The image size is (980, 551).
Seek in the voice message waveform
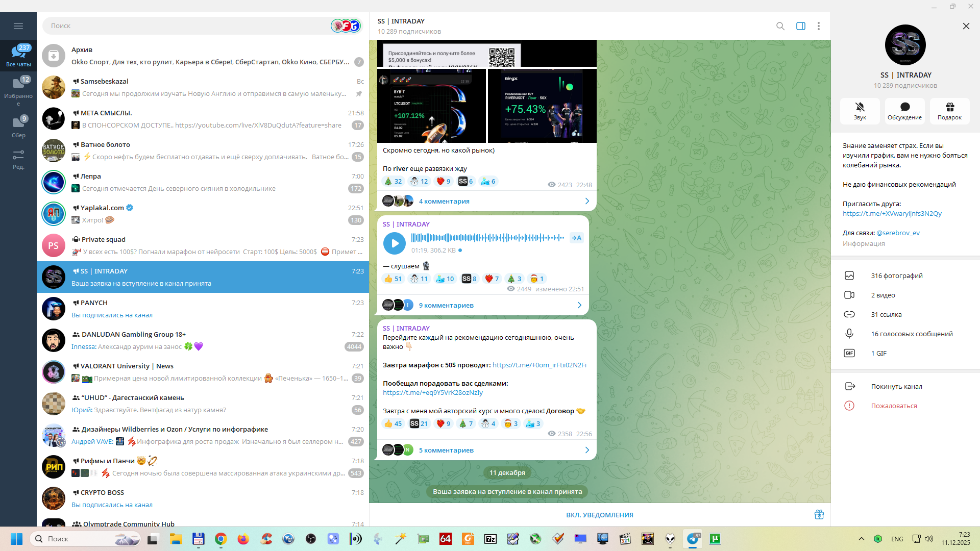point(487,238)
